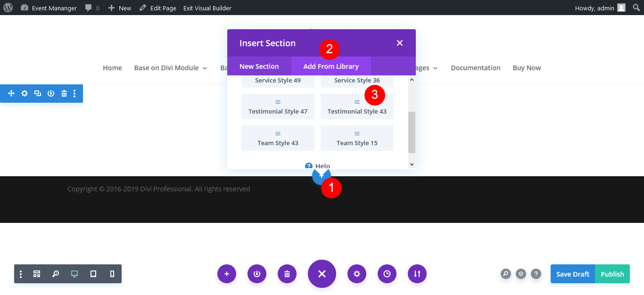Open portability import export arrows
This screenshot has height=295, width=644.
(x=417, y=274)
